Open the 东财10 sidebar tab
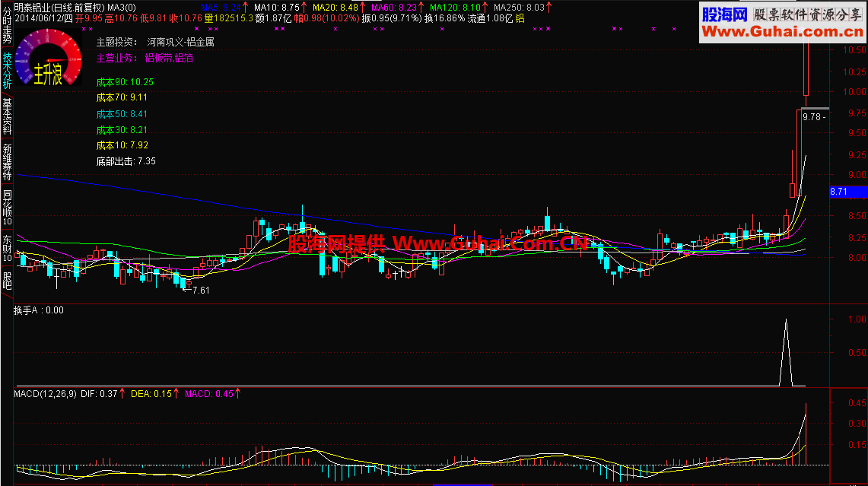 point(7,249)
